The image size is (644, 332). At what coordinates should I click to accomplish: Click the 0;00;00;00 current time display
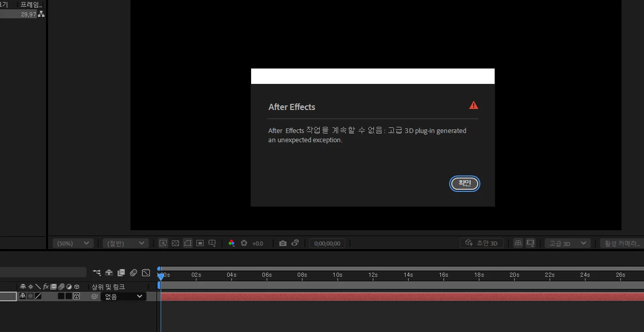327,244
